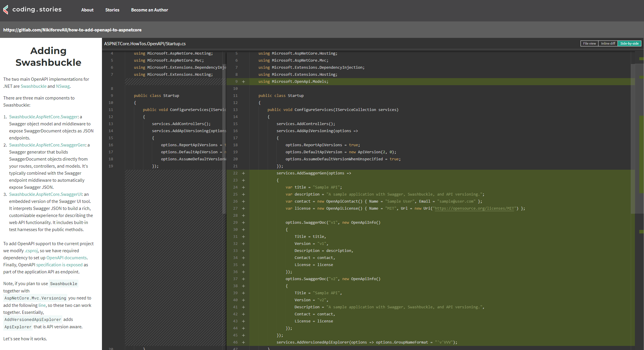Click the AddSwaggerGen code line
Viewport: 644px width, 350px height.
coord(314,173)
